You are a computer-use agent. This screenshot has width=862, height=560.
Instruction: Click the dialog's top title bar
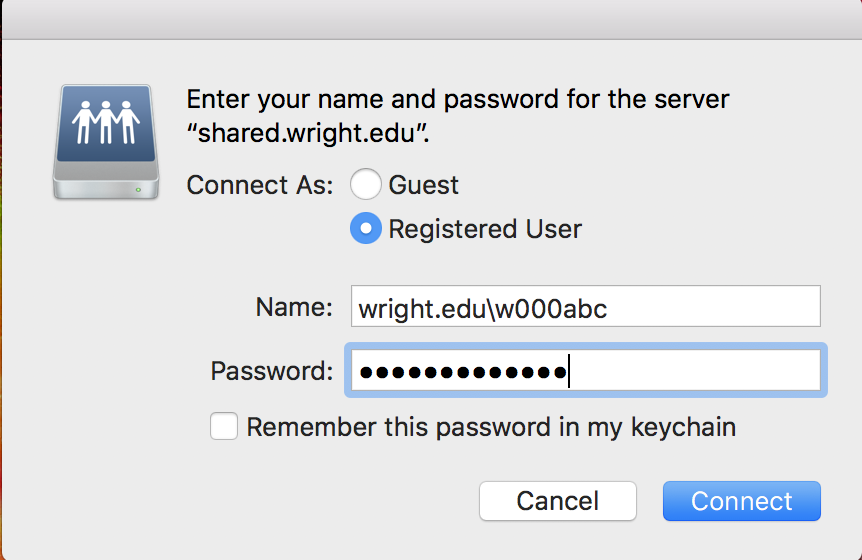[431, 20]
